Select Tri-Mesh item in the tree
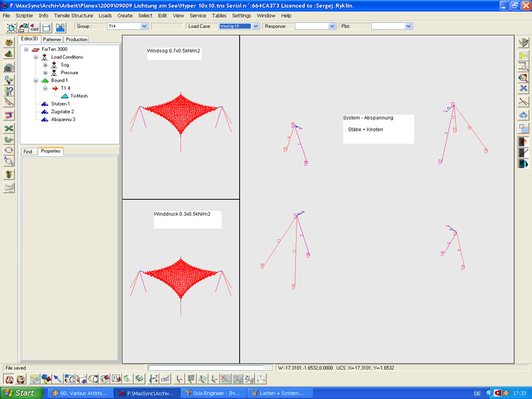Image resolution: width=532 pixels, height=399 pixels. tap(79, 96)
